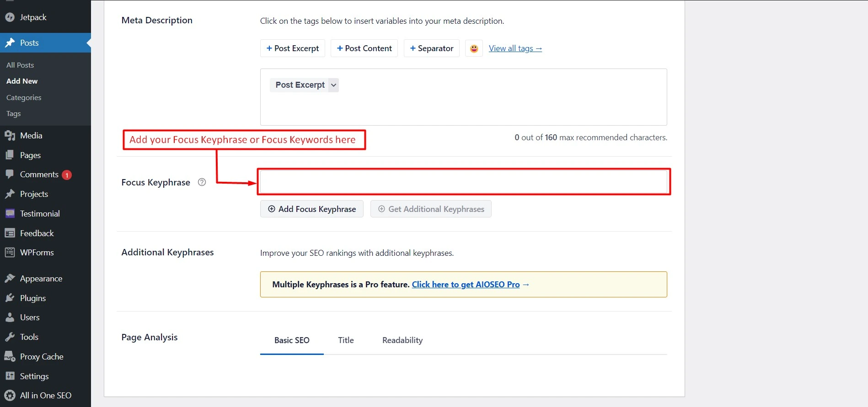Click into the Focus Keyphrase text field
Screen dimensions: 868x407
pos(463,182)
